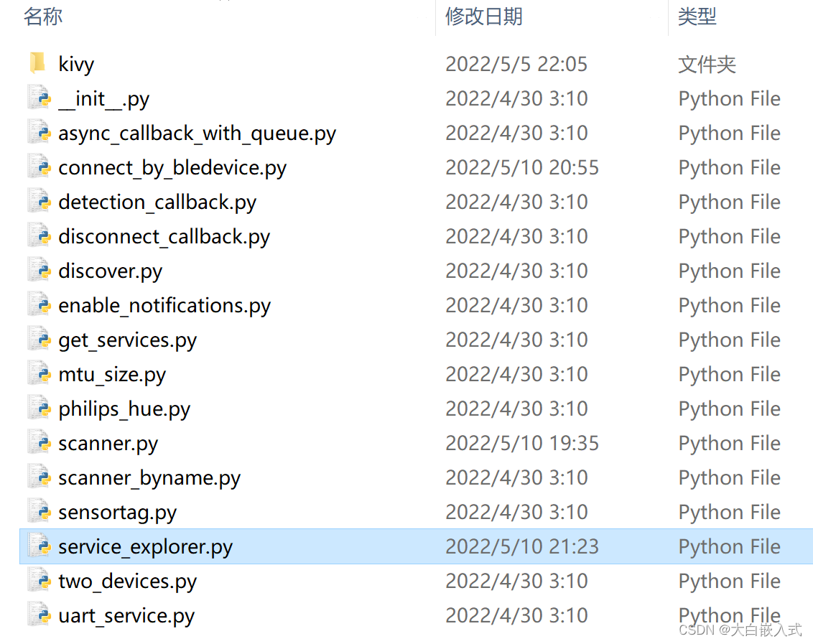813x644 pixels.
Task: Click date 2022/5/10 21:23 of service_explorer.py
Action: (x=522, y=546)
